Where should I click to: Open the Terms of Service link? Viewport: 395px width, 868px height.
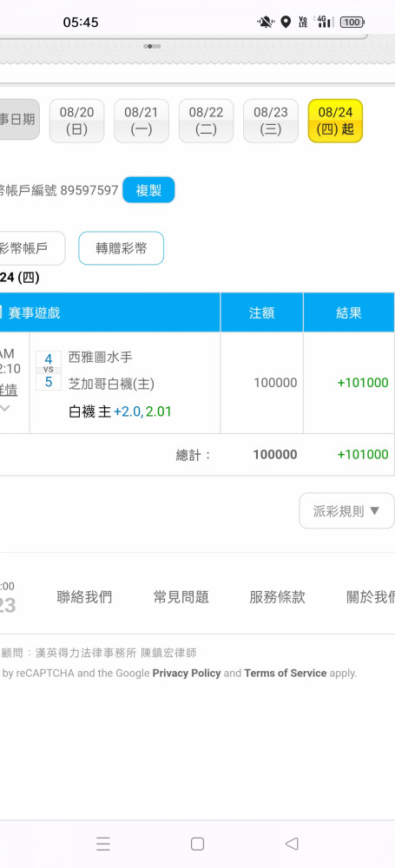point(286,674)
